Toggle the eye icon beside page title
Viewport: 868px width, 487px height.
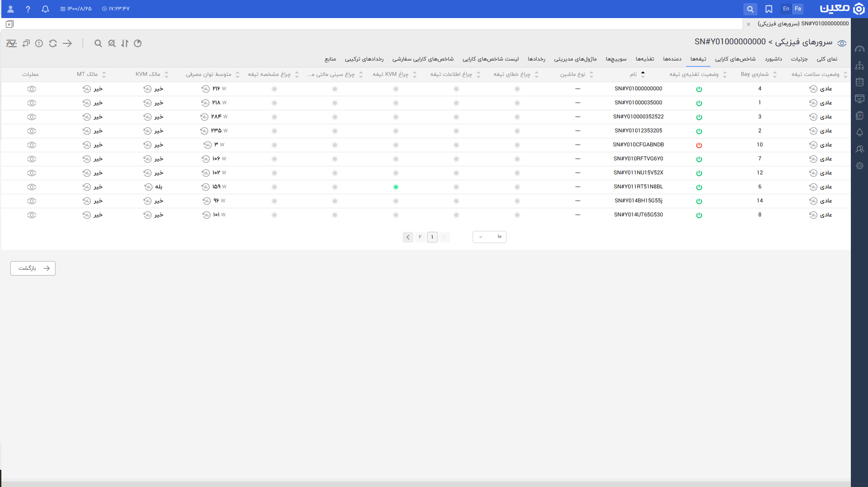842,43
